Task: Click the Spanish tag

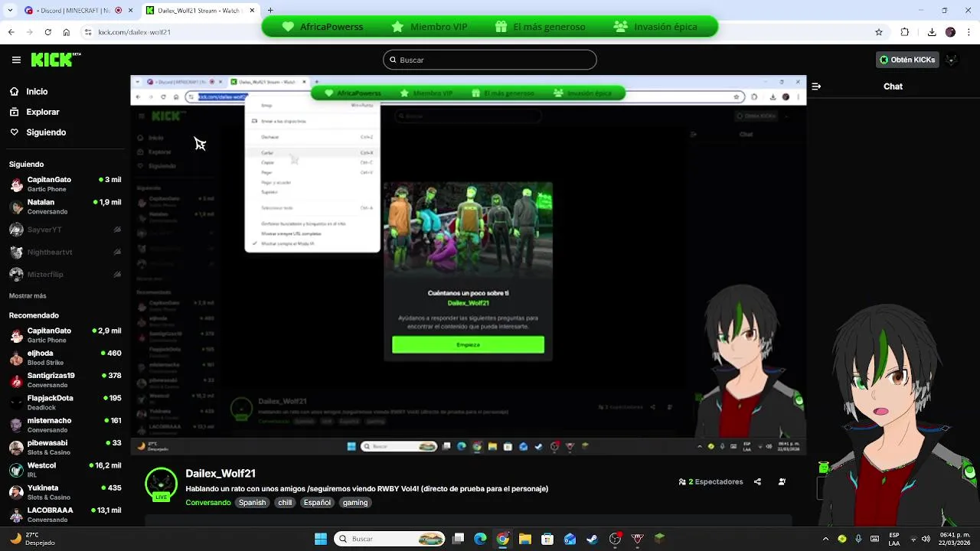Action: point(252,503)
